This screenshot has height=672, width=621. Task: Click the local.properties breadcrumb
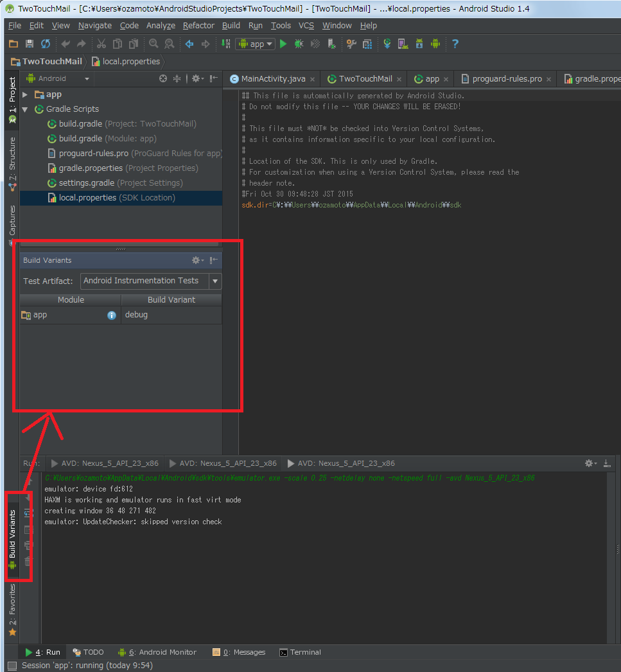pos(126,61)
